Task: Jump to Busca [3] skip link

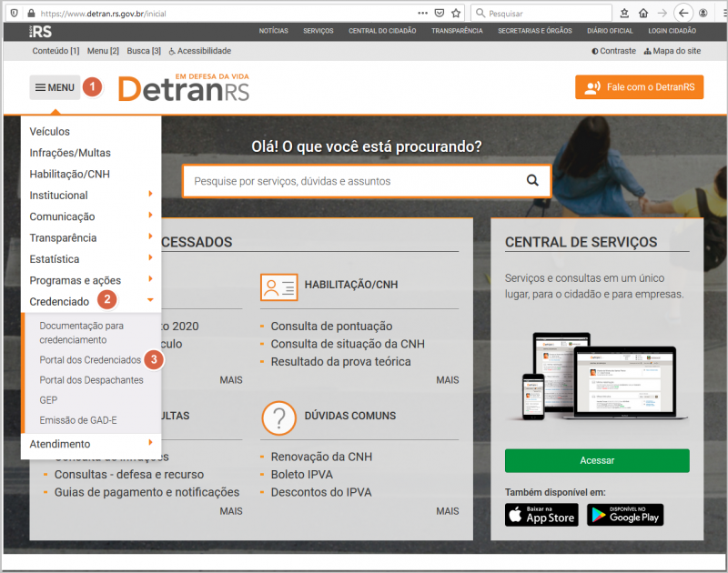Action: pyautogui.click(x=144, y=51)
